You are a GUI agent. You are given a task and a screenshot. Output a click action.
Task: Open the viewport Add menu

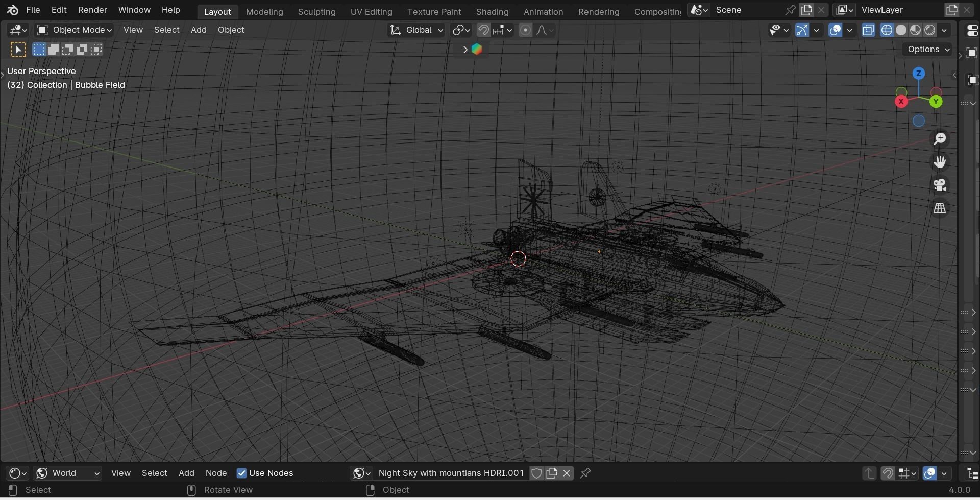[x=199, y=30]
